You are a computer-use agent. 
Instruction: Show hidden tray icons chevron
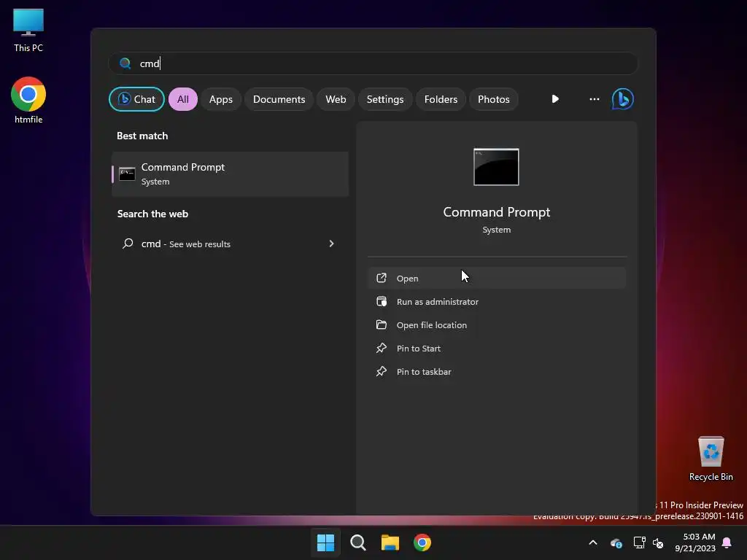(x=593, y=542)
